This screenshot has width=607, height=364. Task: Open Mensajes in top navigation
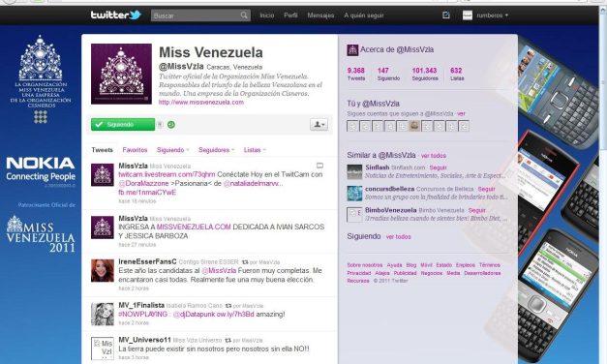click(320, 15)
